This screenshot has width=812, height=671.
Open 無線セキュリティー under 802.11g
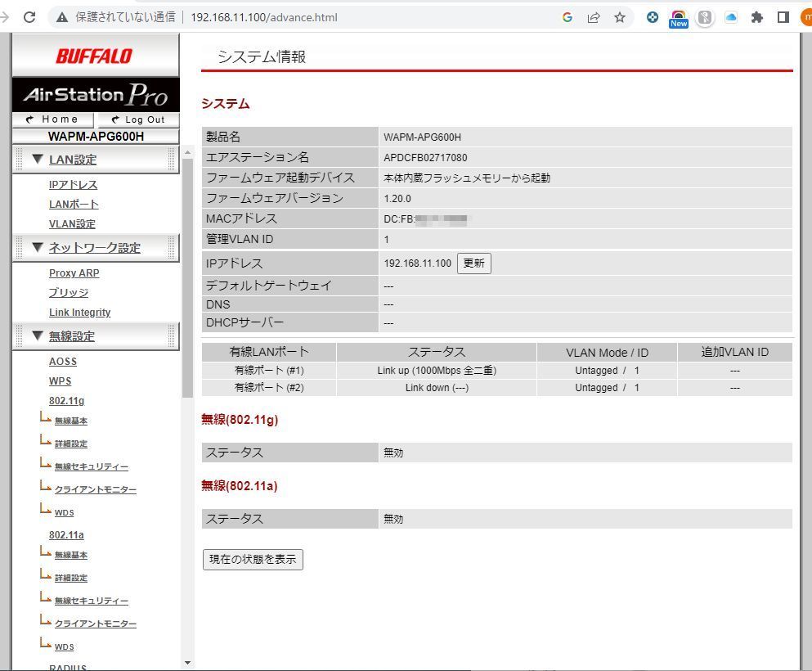click(91, 466)
